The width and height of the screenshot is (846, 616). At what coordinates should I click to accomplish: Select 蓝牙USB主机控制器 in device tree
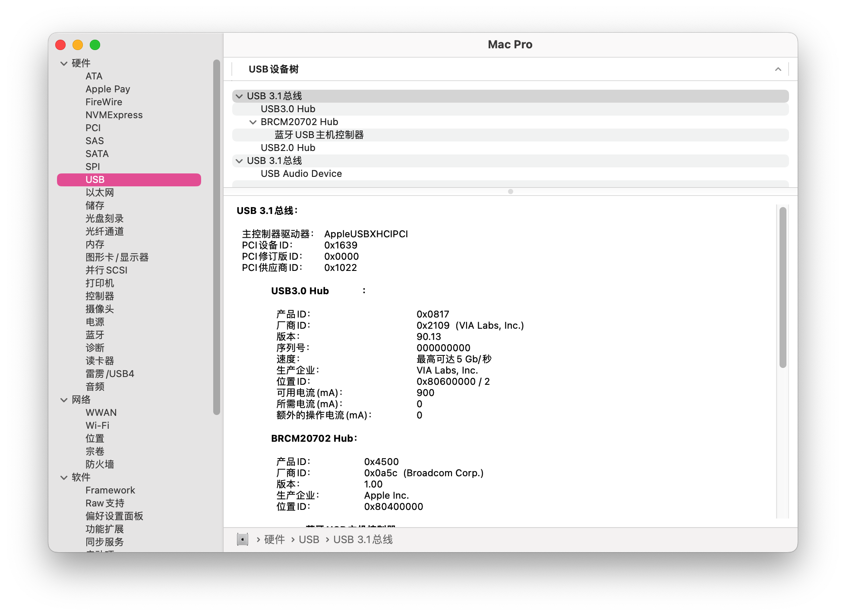tap(319, 135)
